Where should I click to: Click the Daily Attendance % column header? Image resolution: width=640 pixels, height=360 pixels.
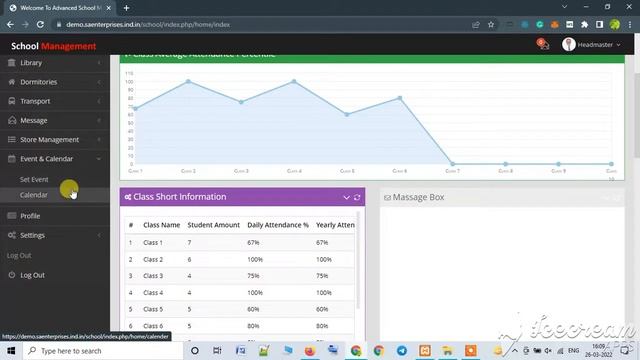click(278, 225)
